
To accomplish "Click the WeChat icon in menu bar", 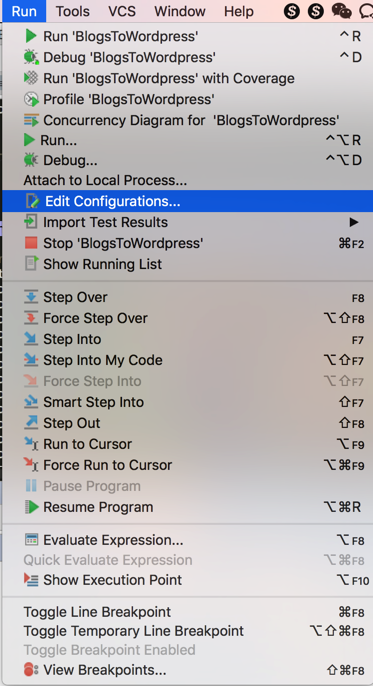I will click(341, 11).
